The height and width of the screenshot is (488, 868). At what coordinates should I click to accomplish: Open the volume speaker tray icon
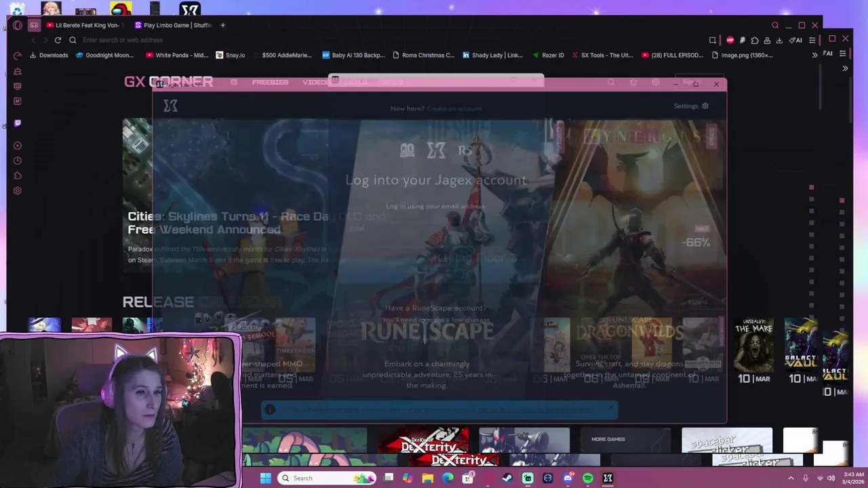[831, 479]
